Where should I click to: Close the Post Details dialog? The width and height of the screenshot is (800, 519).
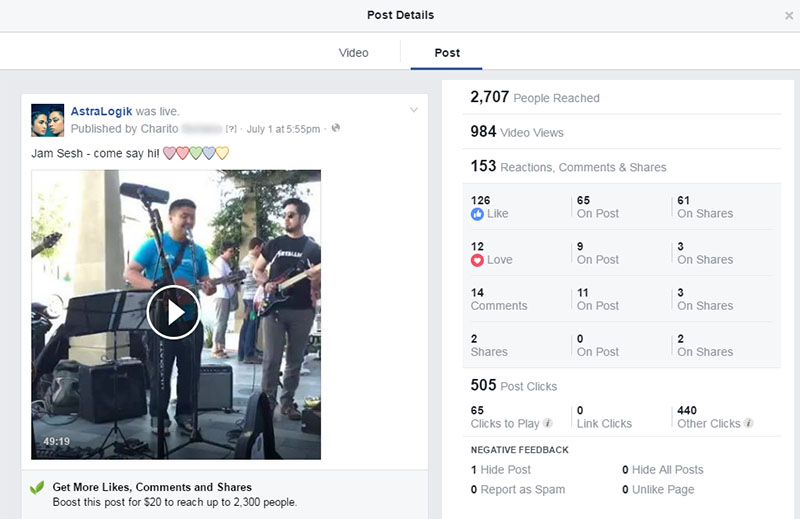click(789, 16)
